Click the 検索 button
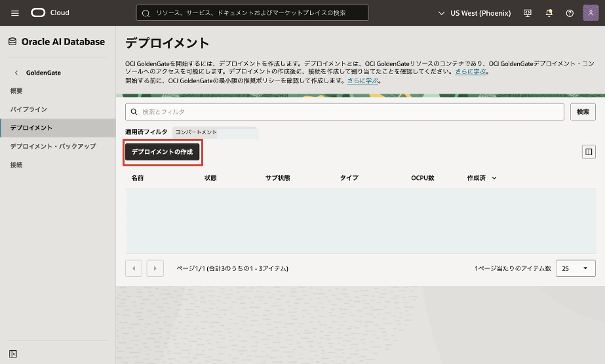The width and height of the screenshot is (605, 364). click(583, 112)
